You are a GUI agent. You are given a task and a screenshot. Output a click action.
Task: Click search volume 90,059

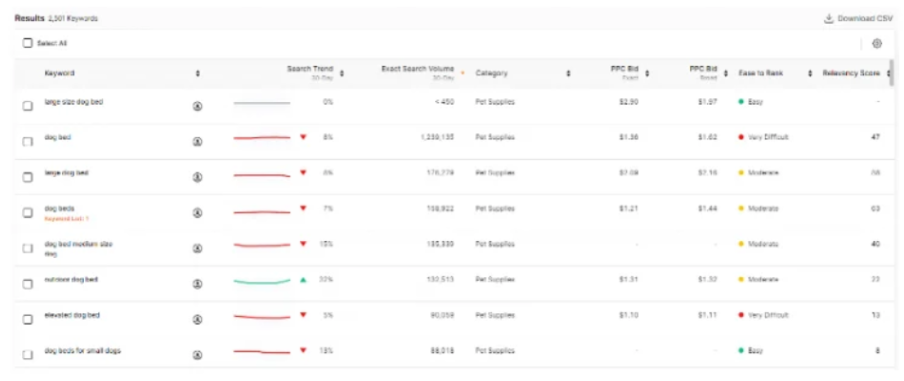coord(442,315)
